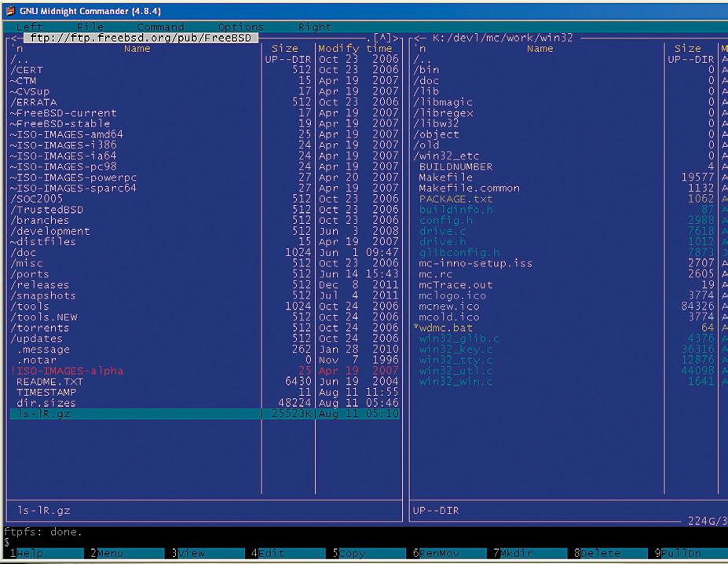Select the TIMESTAMP file
Image resolution: width=728 pixels, height=564 pixels.
pos(46,392)
